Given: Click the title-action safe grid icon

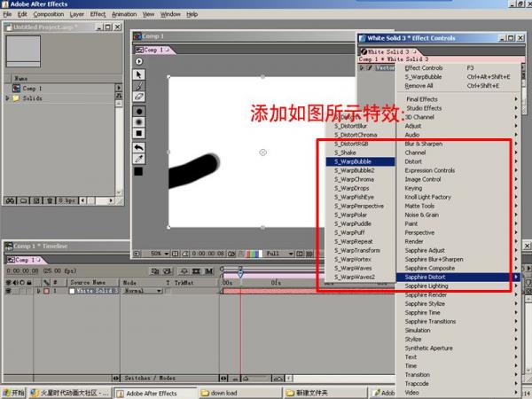Looking at the screenshot, I should [x=176, y=254].
